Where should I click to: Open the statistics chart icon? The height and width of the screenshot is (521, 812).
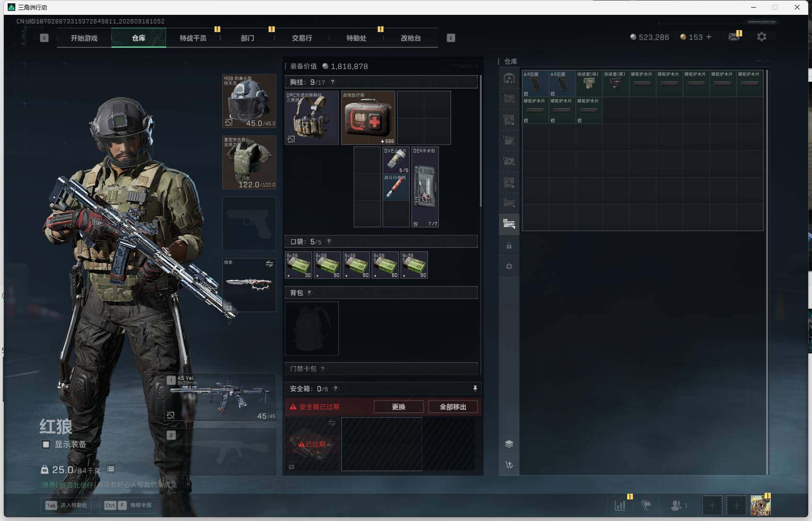pyautogui.click(x=620, y=505)
